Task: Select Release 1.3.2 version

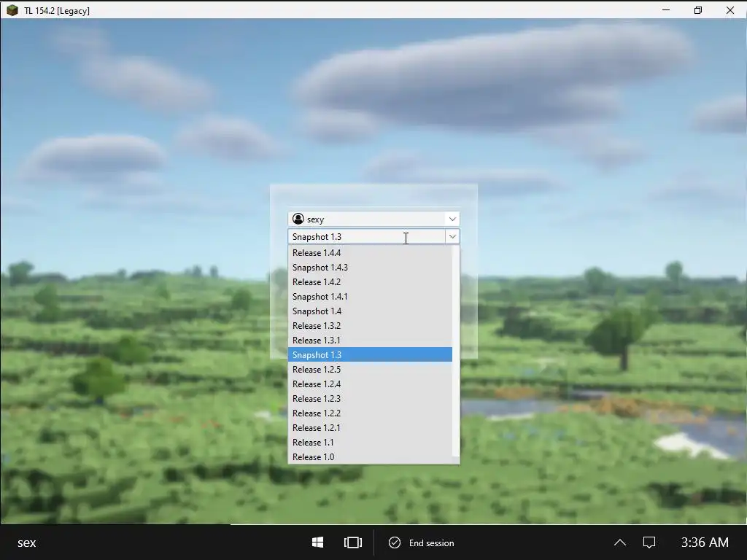Action: pos(370,326)
